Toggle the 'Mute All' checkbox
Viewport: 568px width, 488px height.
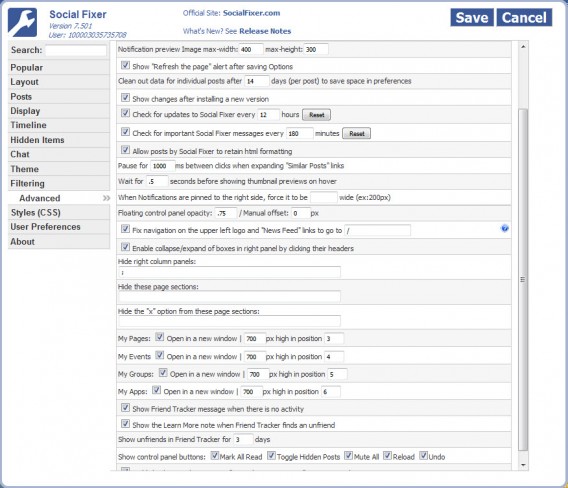pos(348,456)
